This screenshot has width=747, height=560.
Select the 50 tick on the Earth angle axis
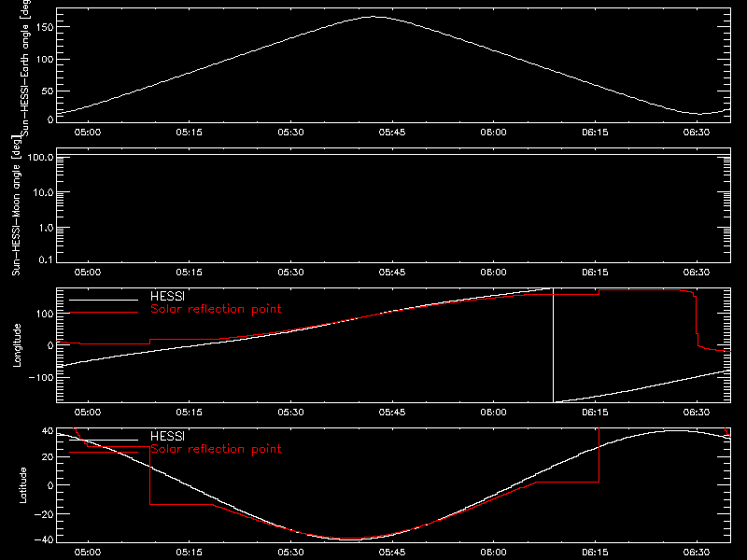[48, 91]
